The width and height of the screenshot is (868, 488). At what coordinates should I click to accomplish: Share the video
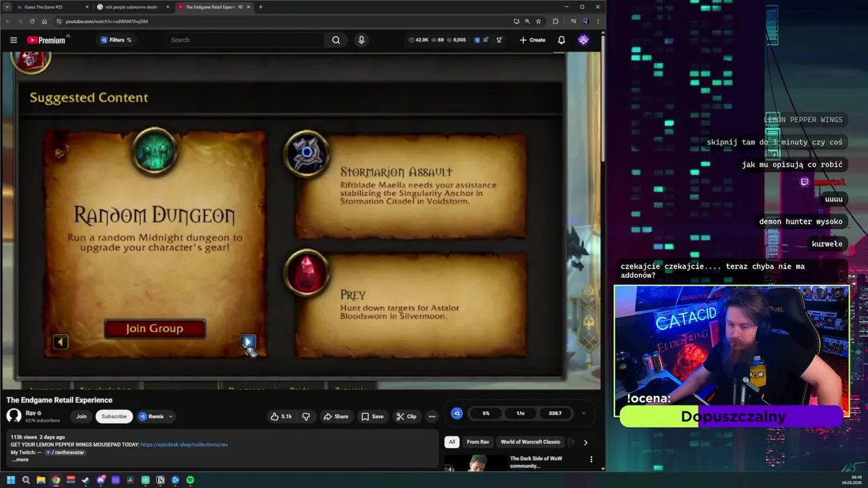pyautogui.click(x=336, y=416)
